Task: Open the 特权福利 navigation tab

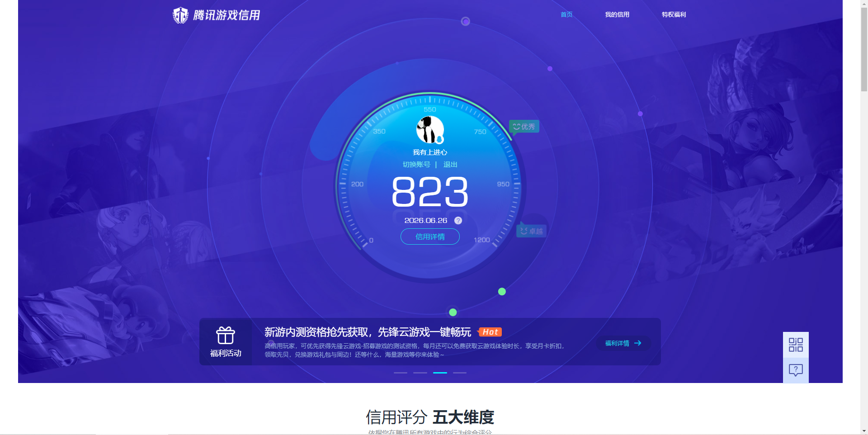Action: (674, 14)
